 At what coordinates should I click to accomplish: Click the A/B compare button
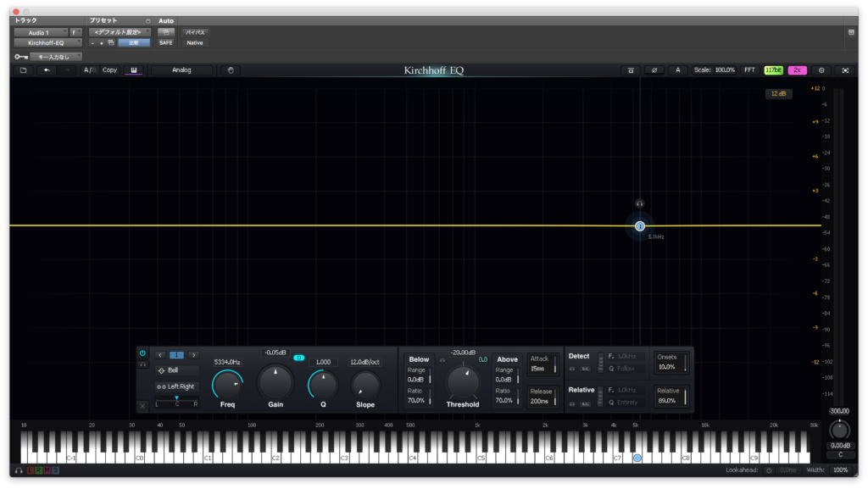click(x=89, y=70)
